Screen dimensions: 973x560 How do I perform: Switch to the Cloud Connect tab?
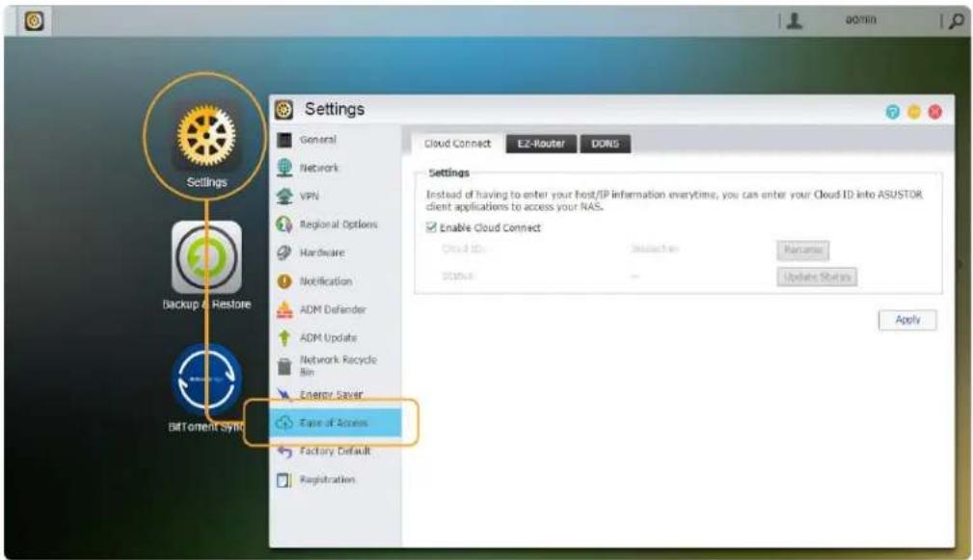point(457,144)
